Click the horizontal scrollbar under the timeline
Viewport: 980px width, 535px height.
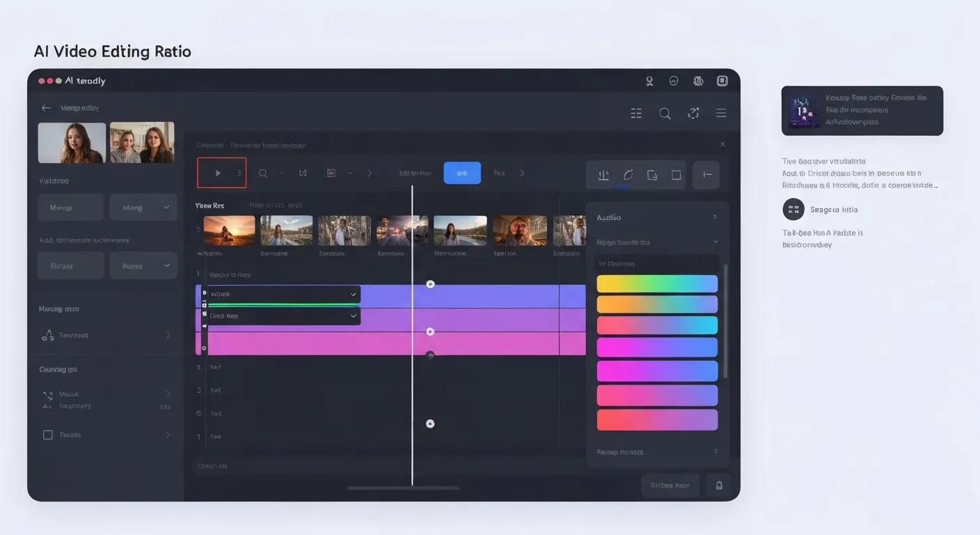403,488
